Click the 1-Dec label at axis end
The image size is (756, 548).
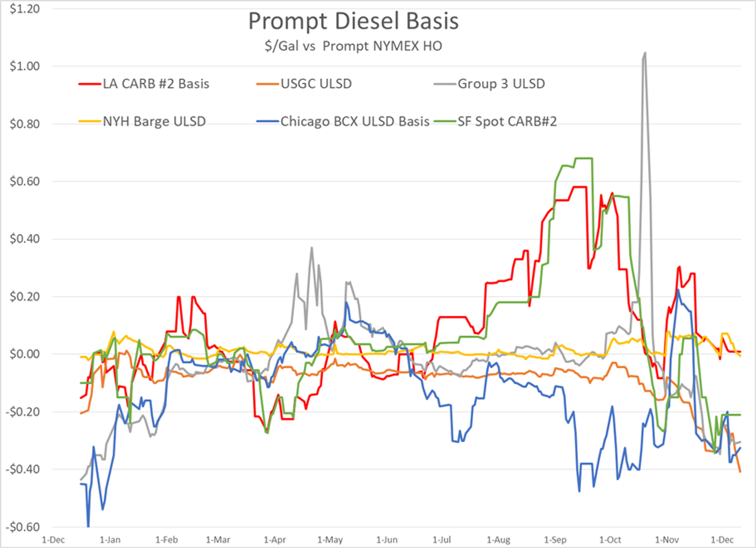pos(722,540)
